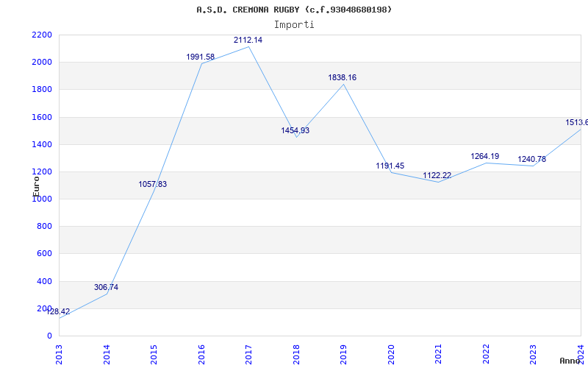
Task: Select data label 1454.93
Action: click(295, 131)
